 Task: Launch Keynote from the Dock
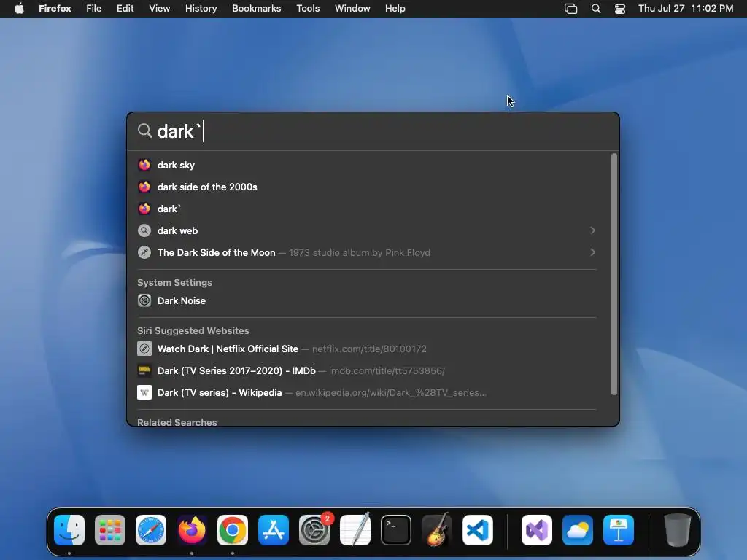click(x=619, y=530)
